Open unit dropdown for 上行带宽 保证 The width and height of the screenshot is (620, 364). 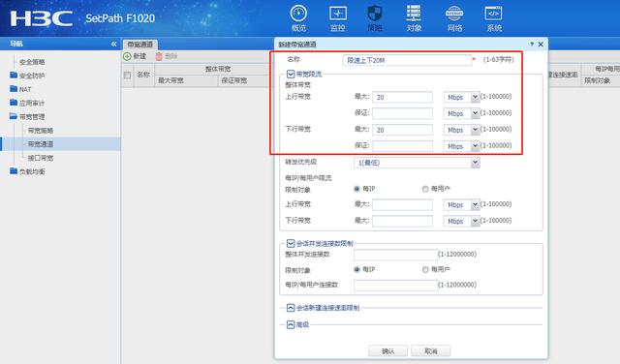coord(476,113)
